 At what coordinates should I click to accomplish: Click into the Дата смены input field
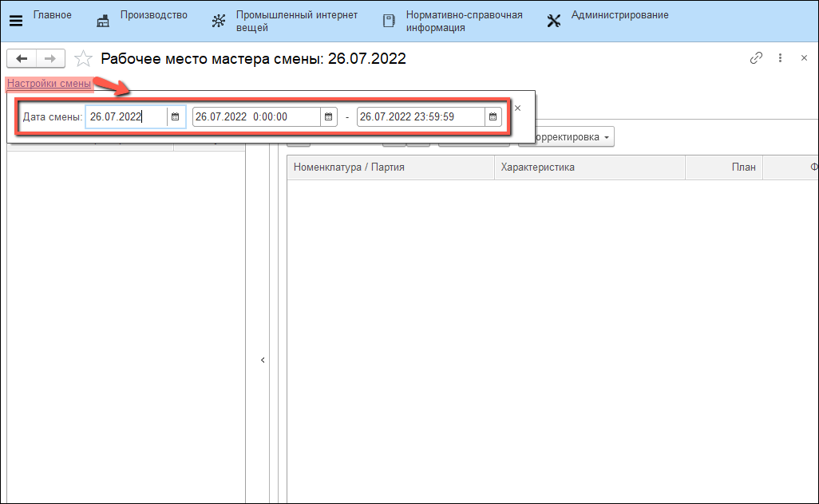125,116
